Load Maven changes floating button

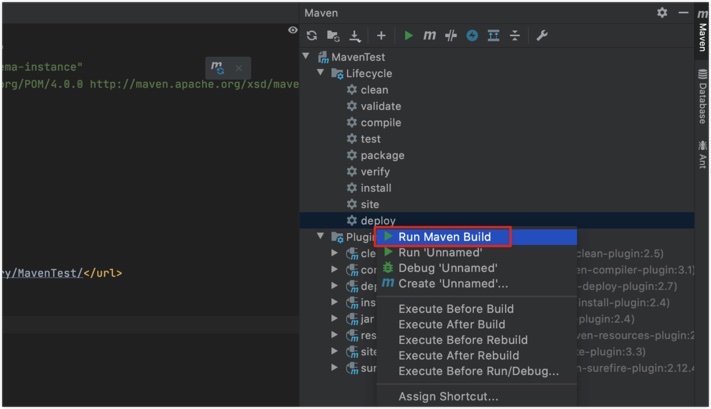pos(218,68)
